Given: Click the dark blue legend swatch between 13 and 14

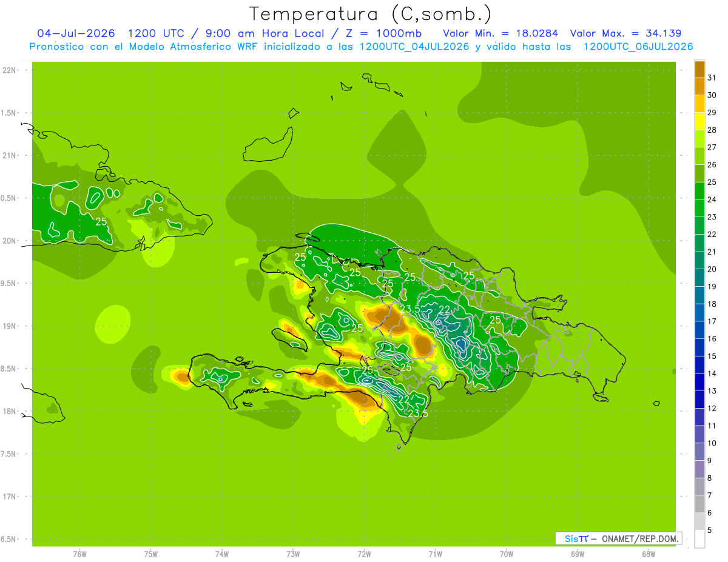Looking at the screenshot, I should point(699,382).
